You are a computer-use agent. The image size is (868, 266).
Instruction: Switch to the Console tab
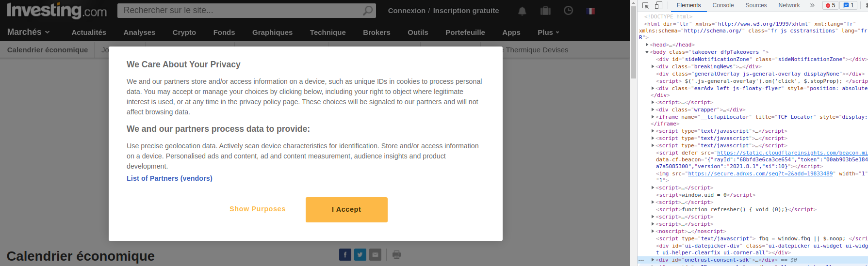tap(723, 5)
